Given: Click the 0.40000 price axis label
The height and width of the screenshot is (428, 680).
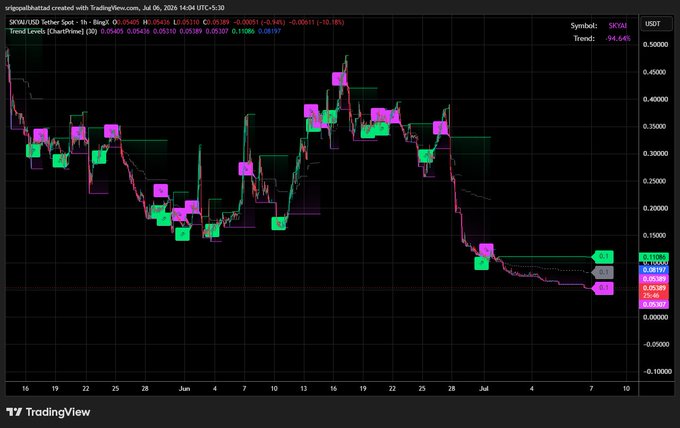Looking at the screenshot, I should click(655, 99).
